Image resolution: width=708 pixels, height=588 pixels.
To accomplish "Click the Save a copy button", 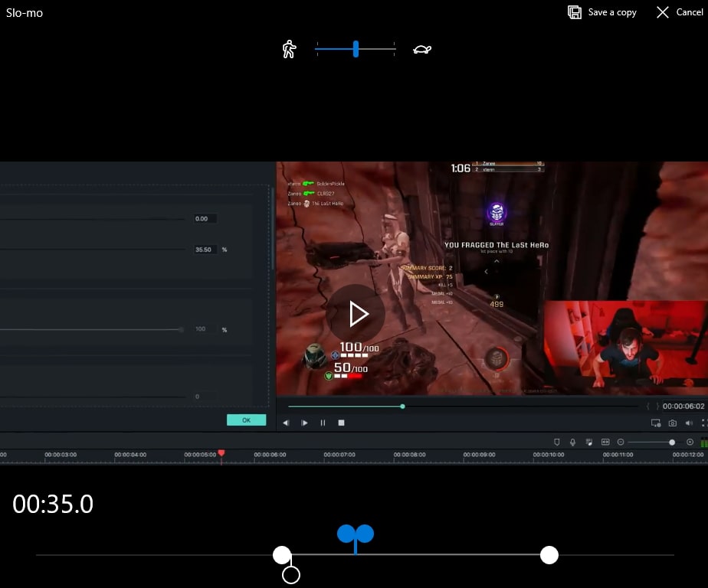I will (602, 12).
